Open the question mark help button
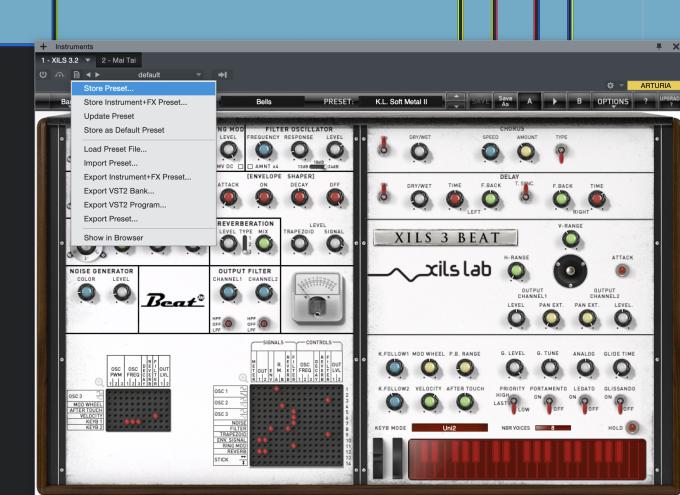 tap(645, 102)
